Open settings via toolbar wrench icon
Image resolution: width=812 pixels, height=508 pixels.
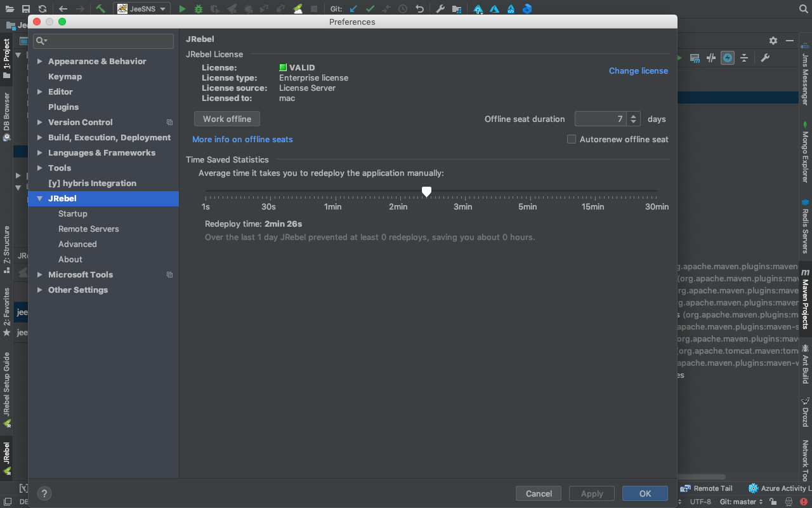[x=440, y=9]
